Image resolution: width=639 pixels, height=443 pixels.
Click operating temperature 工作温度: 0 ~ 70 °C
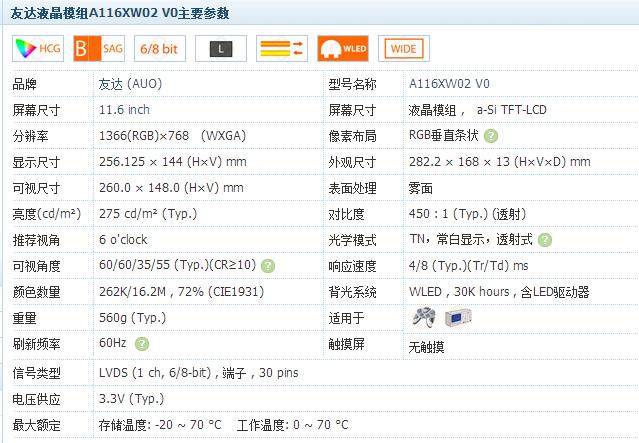tap(292, 425)
